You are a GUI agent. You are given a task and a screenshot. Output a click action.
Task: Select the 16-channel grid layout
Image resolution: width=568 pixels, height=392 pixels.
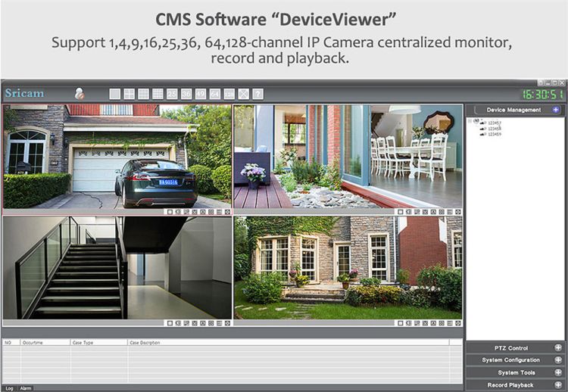(x=158, y=94)
